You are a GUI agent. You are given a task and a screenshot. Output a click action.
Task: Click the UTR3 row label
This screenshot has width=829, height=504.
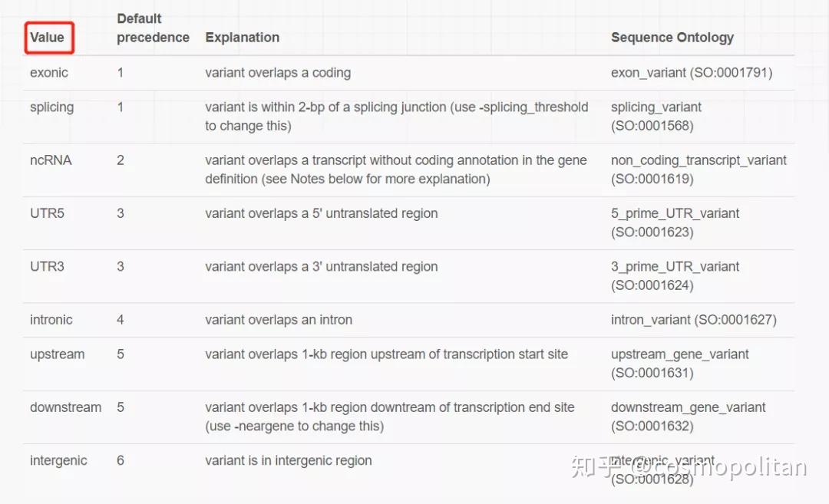point(47,267)
